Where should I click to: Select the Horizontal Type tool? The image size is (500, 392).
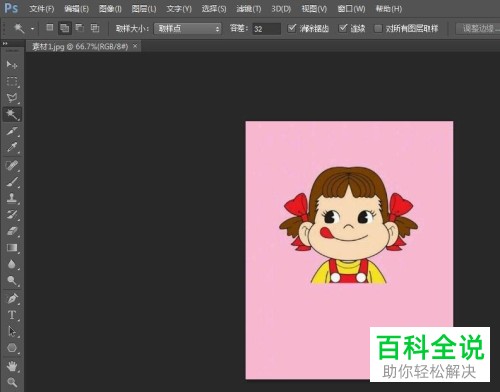coord(12,315)
